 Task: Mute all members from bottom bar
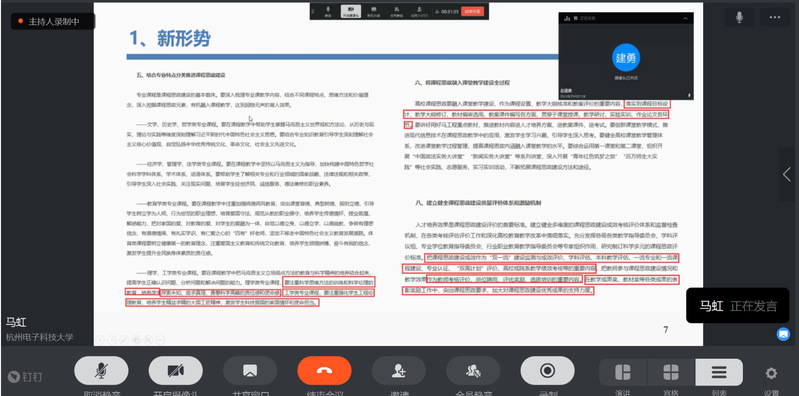point(473,371)
